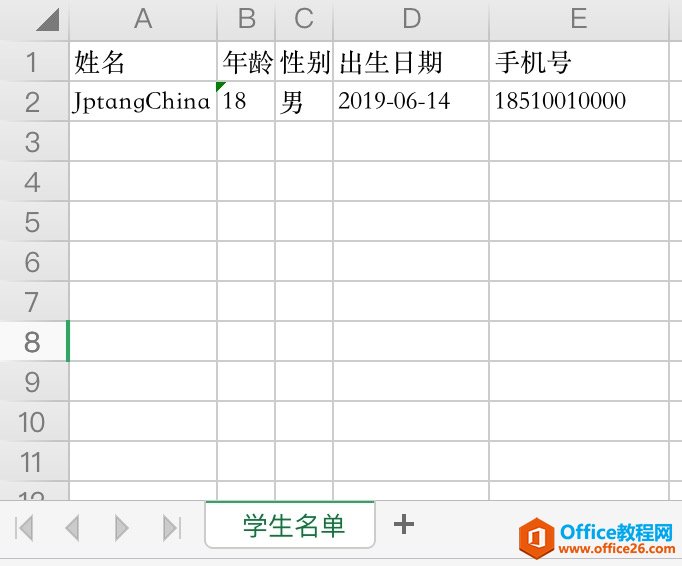682x566 pixels.
Task: Click the 出生日期 header cell
Action: 411,61
